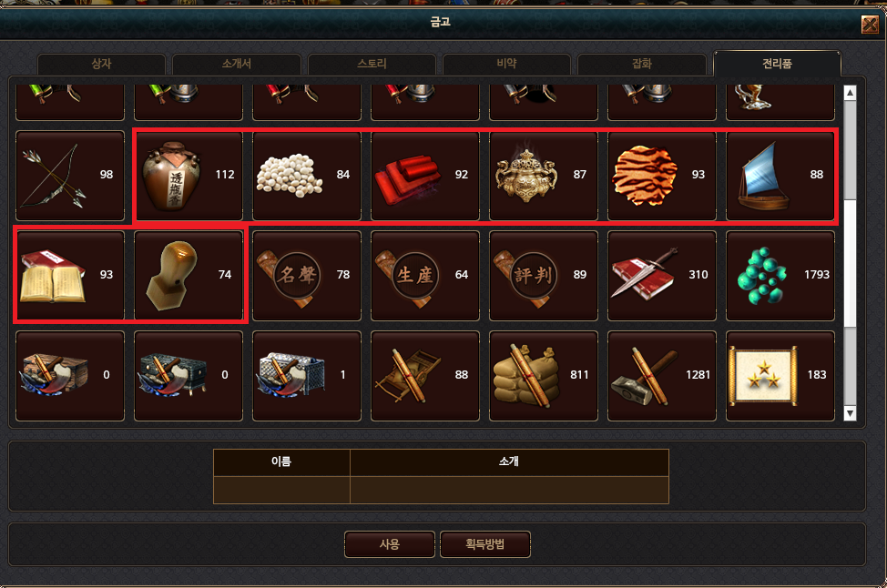Select the jade seal stamp item

tap(189, 276)
